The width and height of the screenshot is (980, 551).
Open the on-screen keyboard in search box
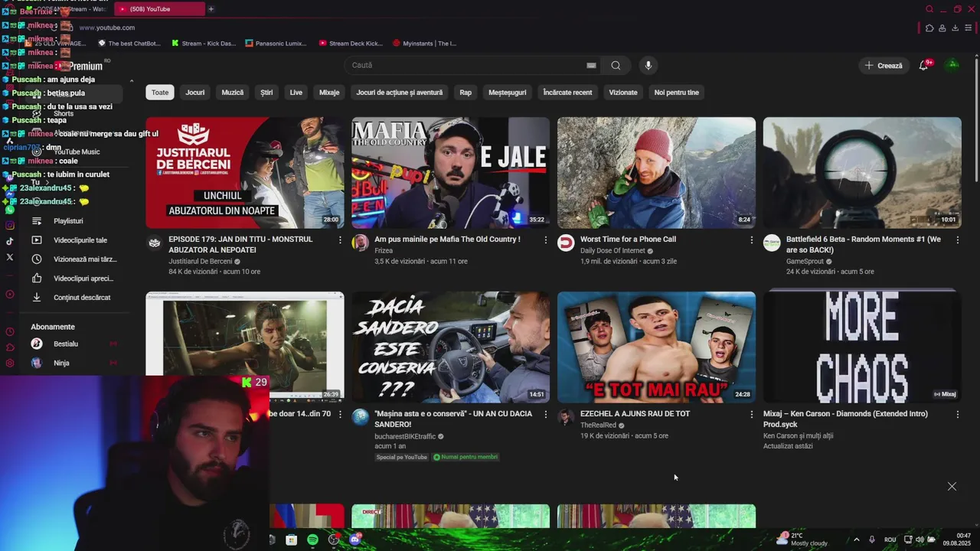(x=591, y=65)
